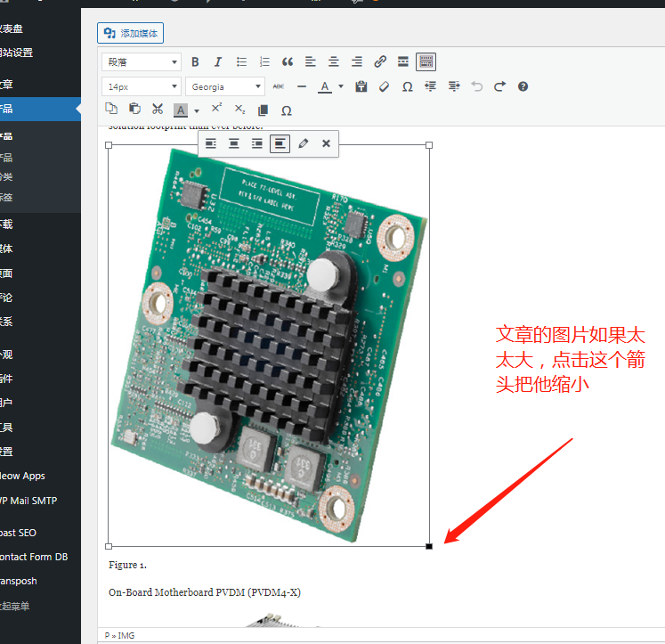Apply blockquote formatting
The width and height of the screenshot is (665, 644).
(288, 62)
